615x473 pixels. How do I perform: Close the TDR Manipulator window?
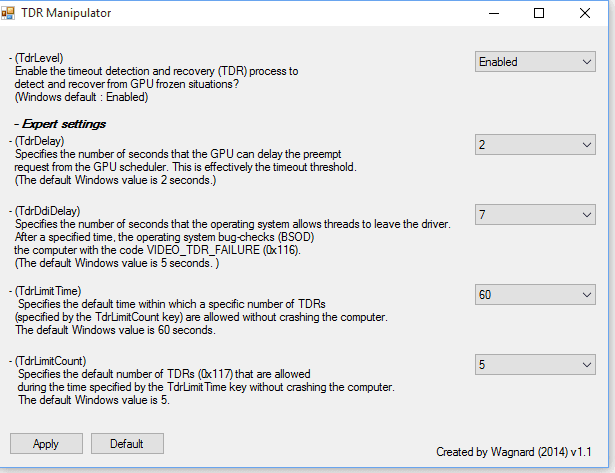(585, 13)
